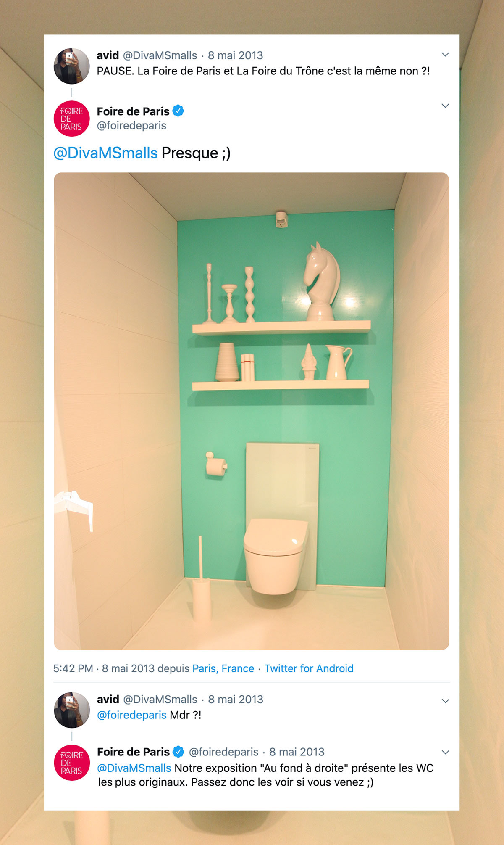
Task: Open the Twitter for Android source link
Action: click(x=309, y=668)
